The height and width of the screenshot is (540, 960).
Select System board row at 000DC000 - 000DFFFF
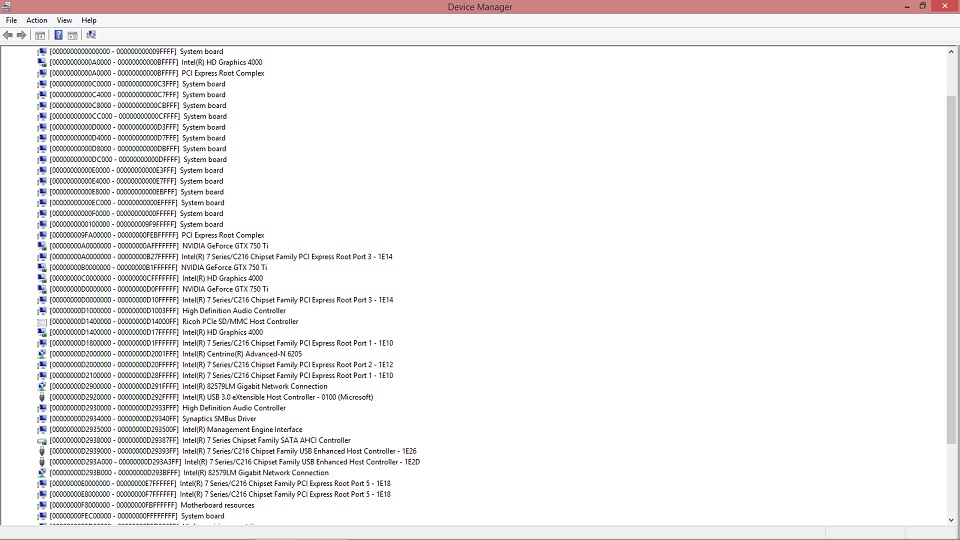pos(138,160)
